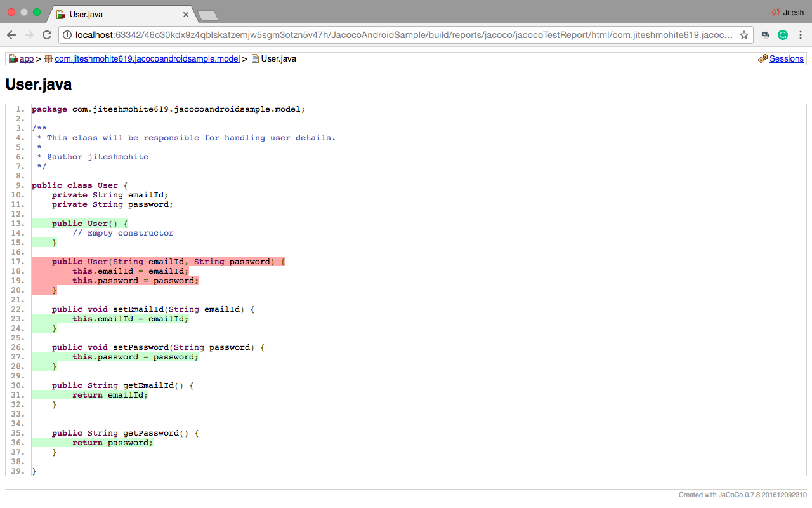Click the browser back arrow
Viewport: 812px width, 508px height.
point(11,36)
